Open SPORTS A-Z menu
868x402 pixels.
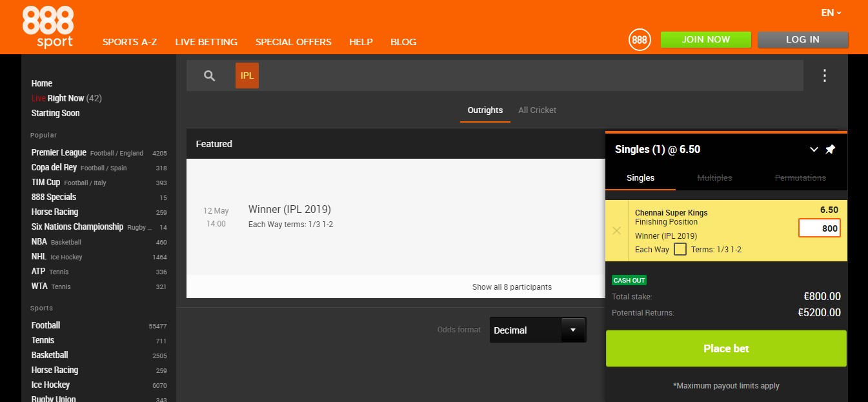(x=130, y=42)
